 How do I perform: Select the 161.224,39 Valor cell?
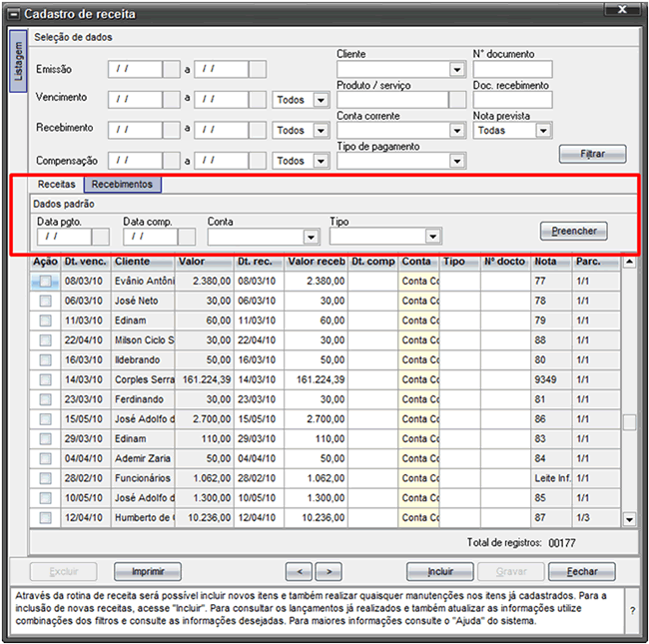pyautogui.click(x=205, y=380)
